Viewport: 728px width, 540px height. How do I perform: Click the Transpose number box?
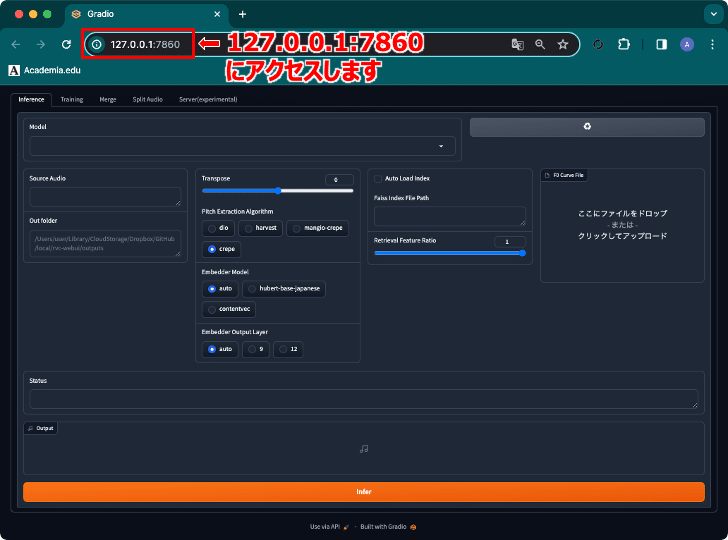coord(339,180)
